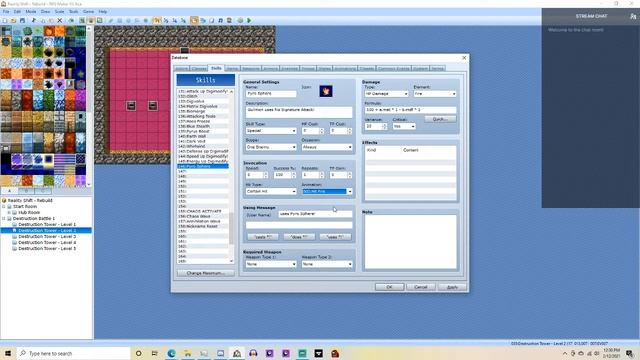Click the taskbar search box
640x360 pixels.
(x=73, y=353)
